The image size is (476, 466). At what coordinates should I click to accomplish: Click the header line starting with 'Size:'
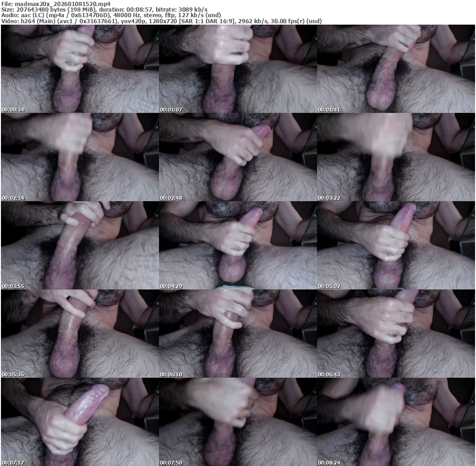click(x=105, y=9)
